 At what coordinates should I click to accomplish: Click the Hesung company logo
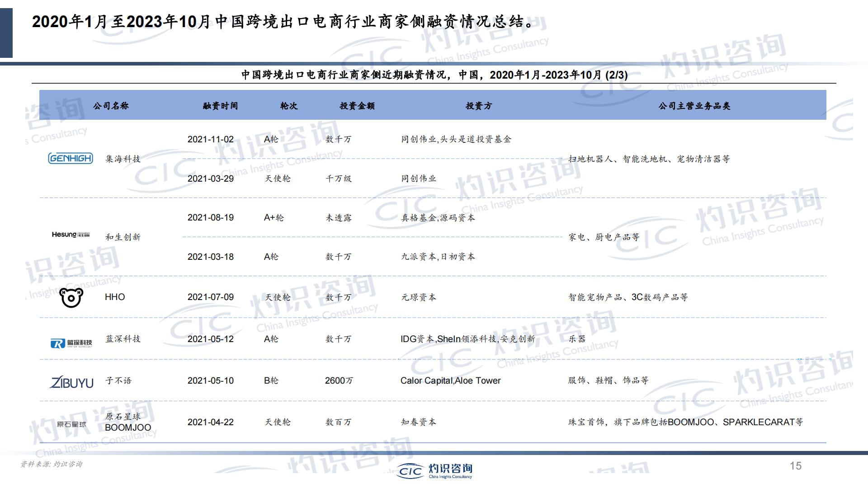[x=71, y=235]
